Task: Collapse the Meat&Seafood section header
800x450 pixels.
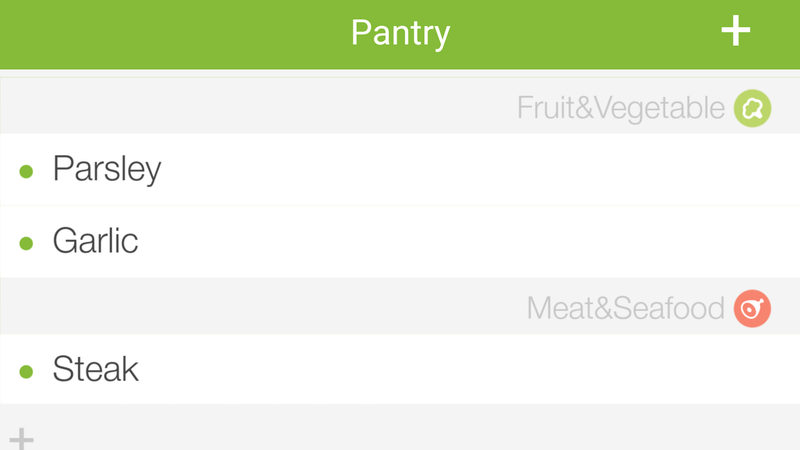Action: point(400,306)
